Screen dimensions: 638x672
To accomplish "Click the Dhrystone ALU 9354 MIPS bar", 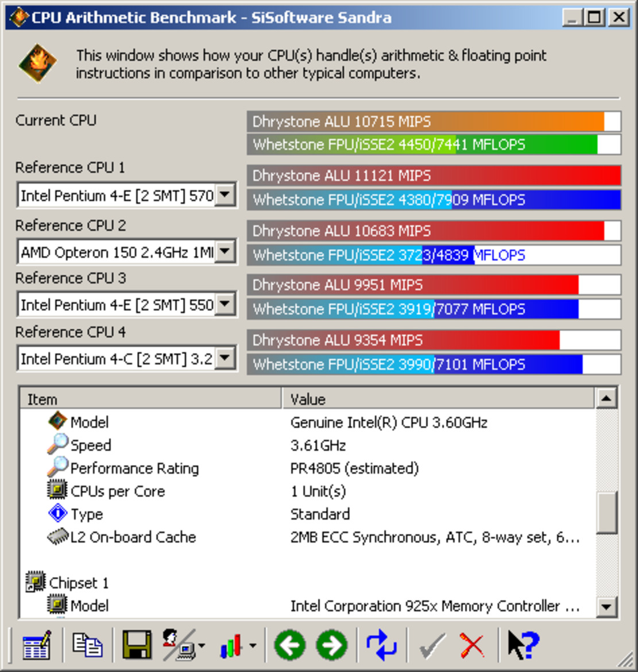I will coord(434,340).
